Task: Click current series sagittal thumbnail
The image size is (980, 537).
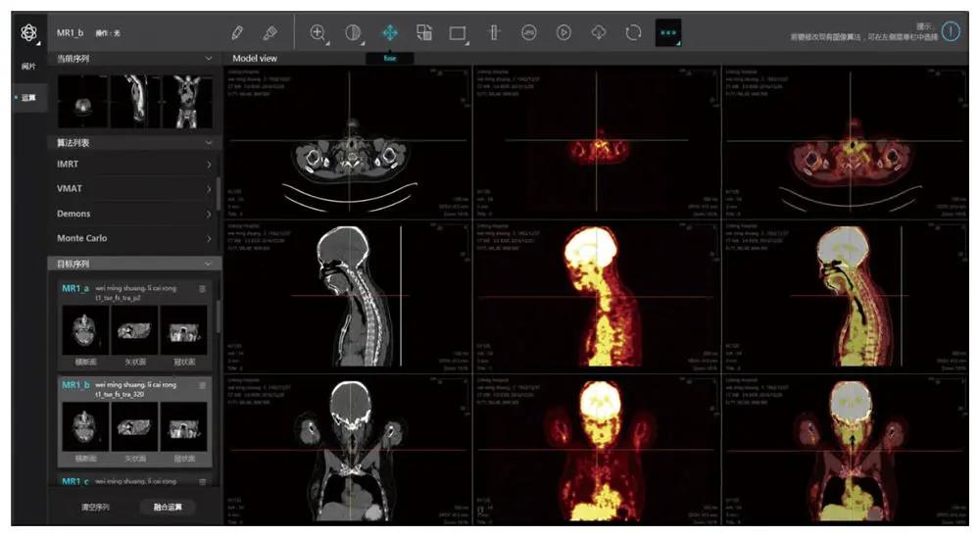Action: point(135,102)
